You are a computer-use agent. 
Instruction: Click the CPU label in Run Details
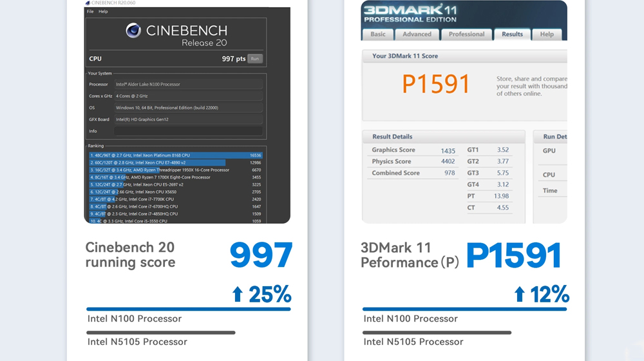549,175
